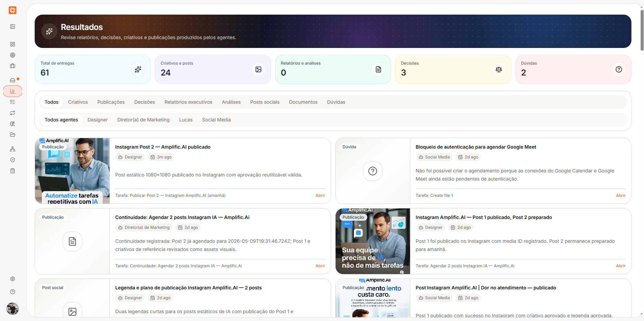This screenshot has height=321, width=644.
Task: Open the Sua equipe precisa de IA thumbnail
Action: (x=373, y=241)
